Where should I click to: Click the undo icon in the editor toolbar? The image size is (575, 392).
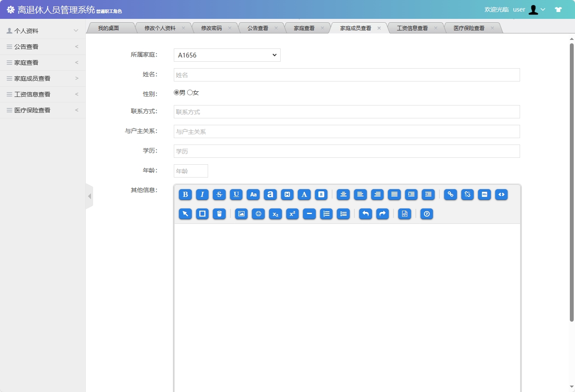(x=365, y=214)
